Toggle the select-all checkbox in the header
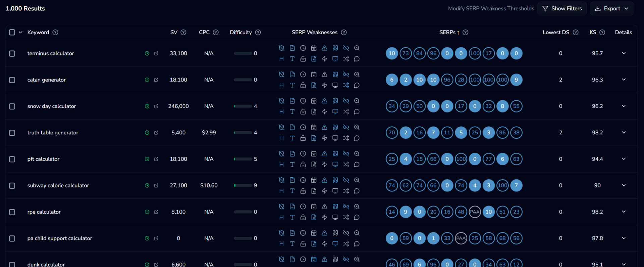The image size is (644, 267). (12, 32)
